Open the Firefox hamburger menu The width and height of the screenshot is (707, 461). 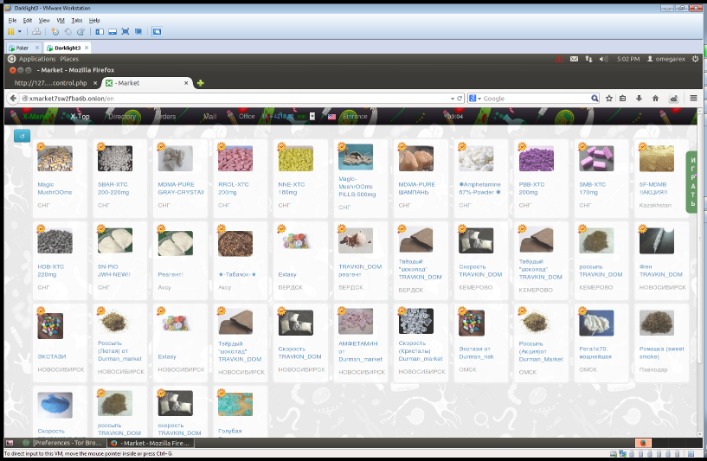[x=693, y=98]
